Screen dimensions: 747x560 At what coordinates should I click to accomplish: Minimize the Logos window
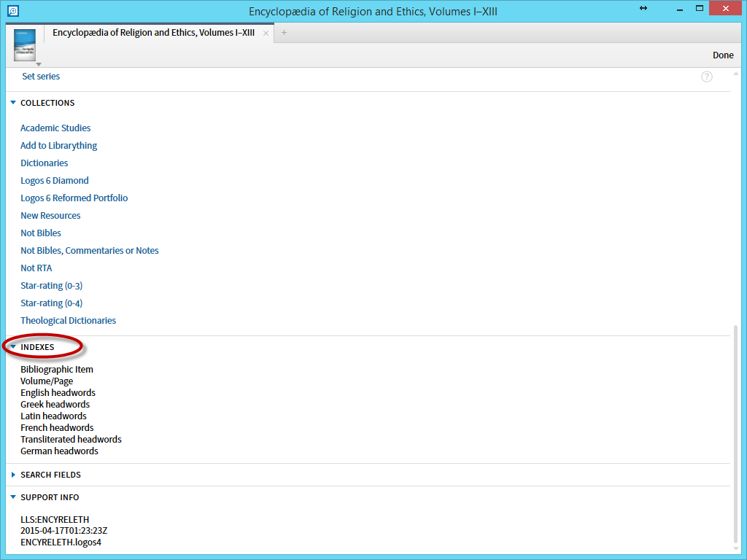point(680,9)
